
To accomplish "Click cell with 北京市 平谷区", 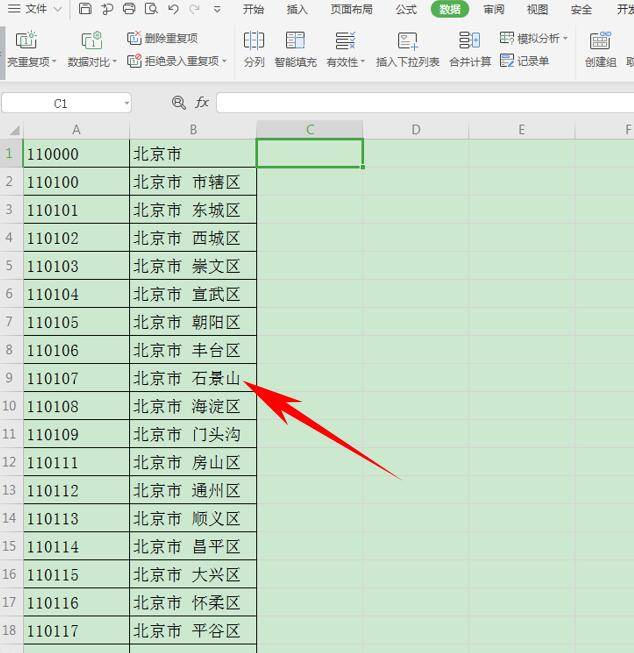I will coord(193,631).
